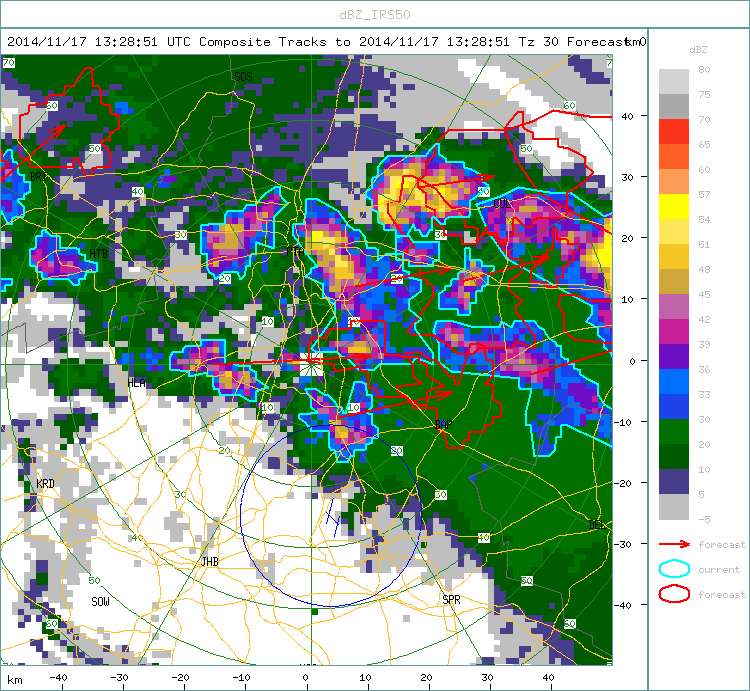Pick the purple 36-39 dBZ color band
Viewport: 750px width, 691px height.
click(673, 356)
